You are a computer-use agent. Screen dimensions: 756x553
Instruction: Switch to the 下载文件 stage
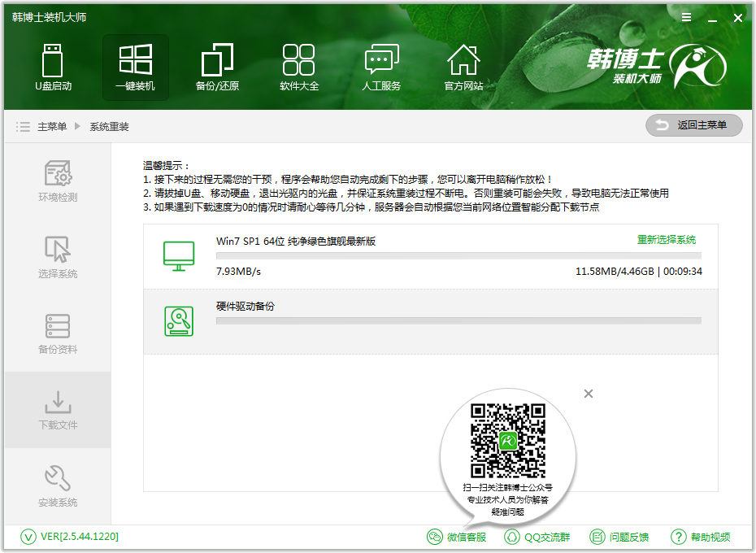pyautogui.click(x=57, y=410)
